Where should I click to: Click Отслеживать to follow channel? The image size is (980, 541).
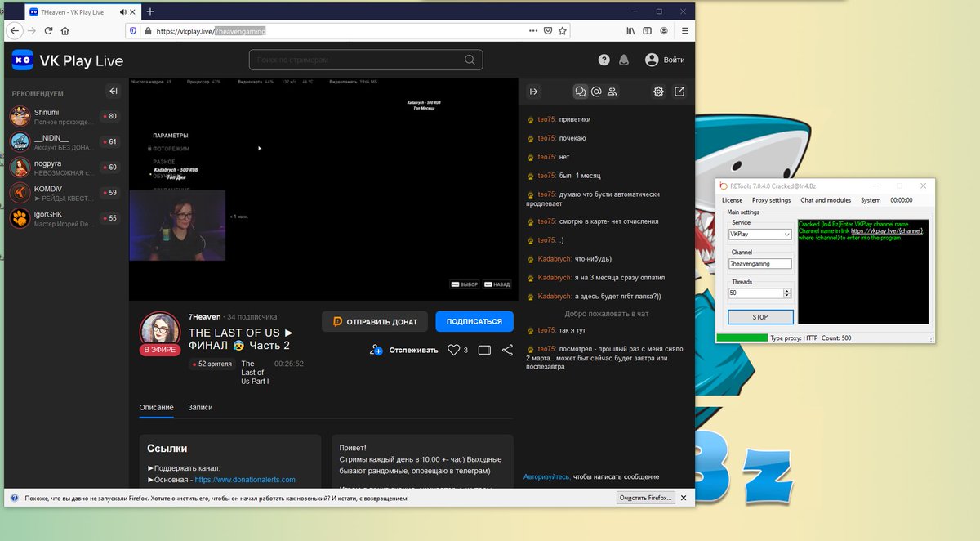tap(404, 350)
